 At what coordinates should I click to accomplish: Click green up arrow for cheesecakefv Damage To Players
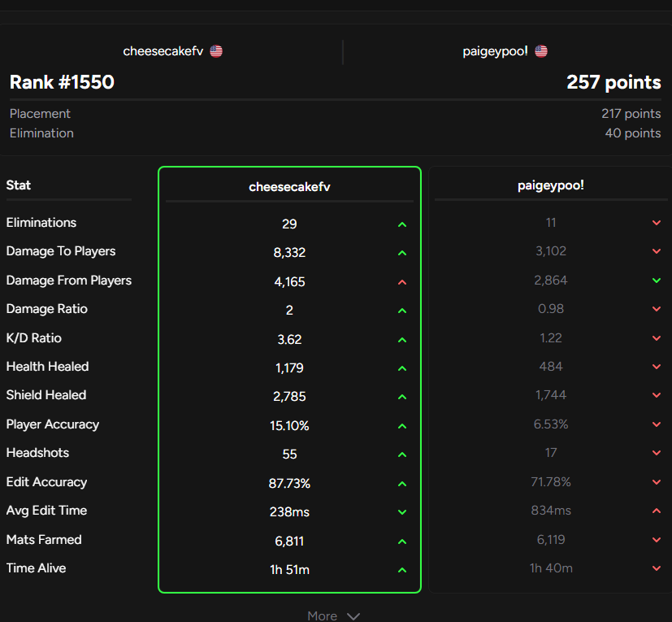(x=402, y=253)
